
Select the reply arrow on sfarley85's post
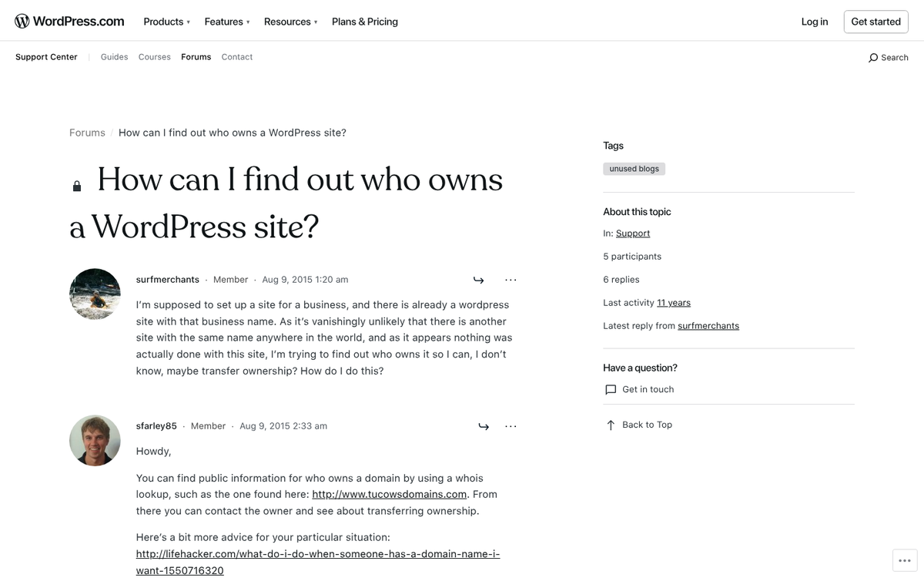tap(484, 426)
